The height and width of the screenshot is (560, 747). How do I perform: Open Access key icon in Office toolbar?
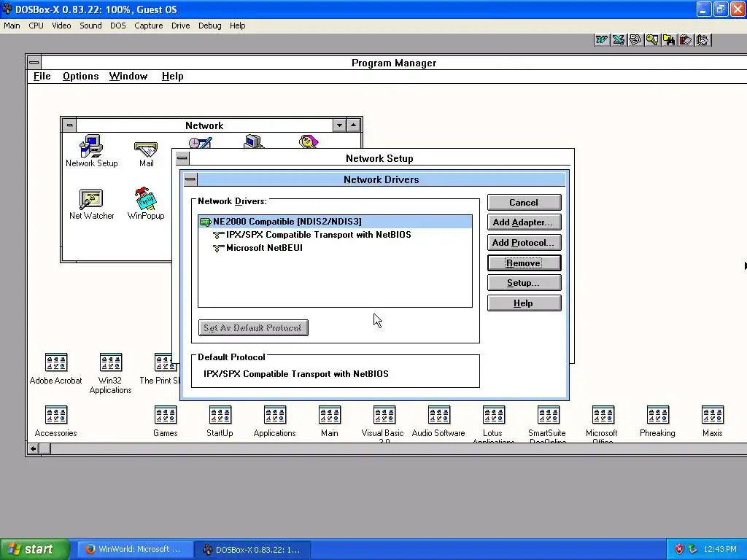[652, 40]
